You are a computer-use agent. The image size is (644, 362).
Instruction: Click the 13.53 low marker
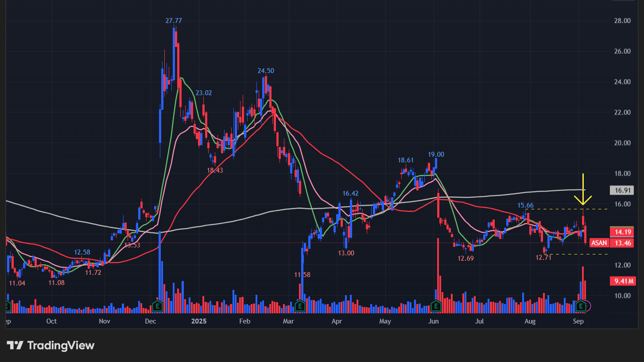(x=132, y=245)
